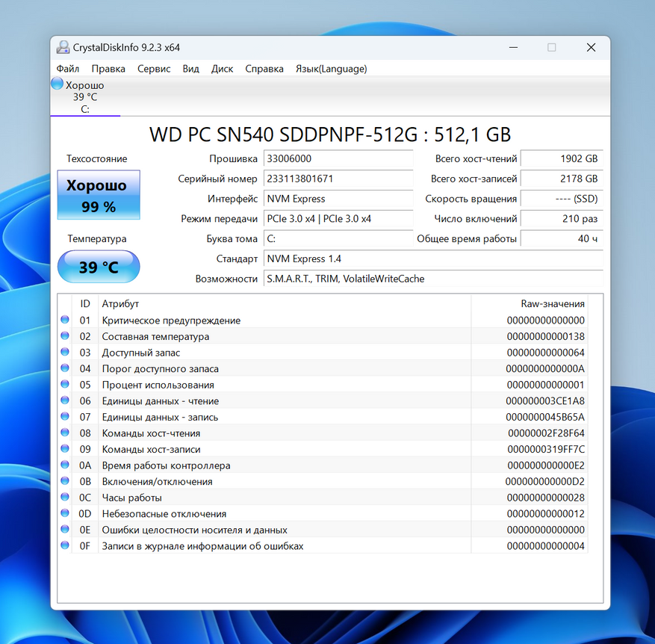
Task: Click status dot for Единицы данных - запись
Action: (65, 416)
